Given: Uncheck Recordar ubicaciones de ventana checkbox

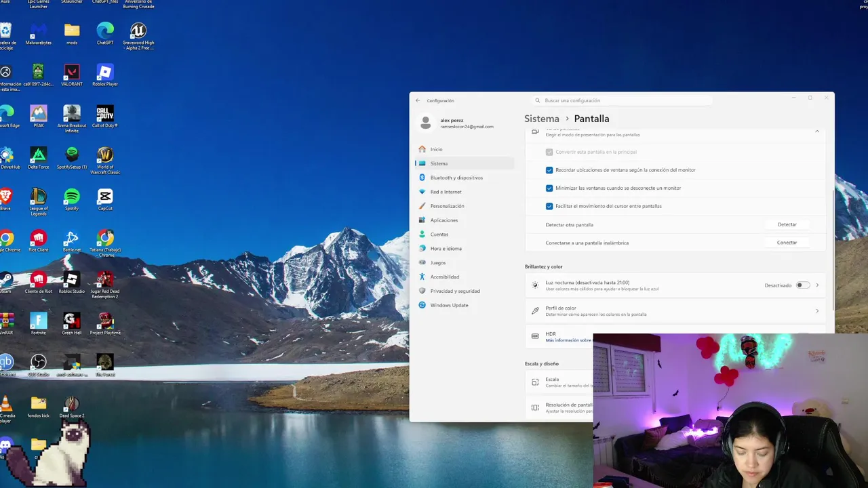Looking at the screenshot, I should tap(549, 170).
